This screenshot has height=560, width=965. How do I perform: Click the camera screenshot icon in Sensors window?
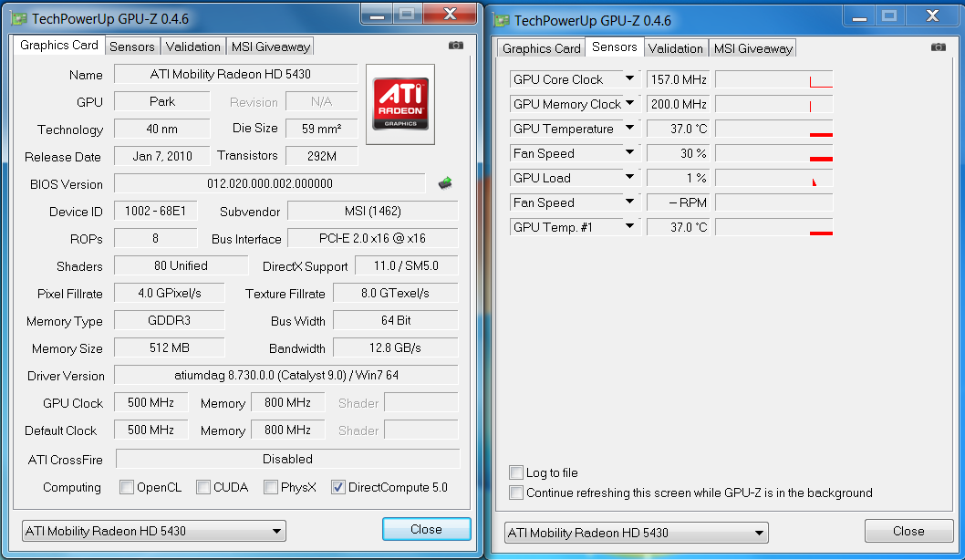(939, 47)
